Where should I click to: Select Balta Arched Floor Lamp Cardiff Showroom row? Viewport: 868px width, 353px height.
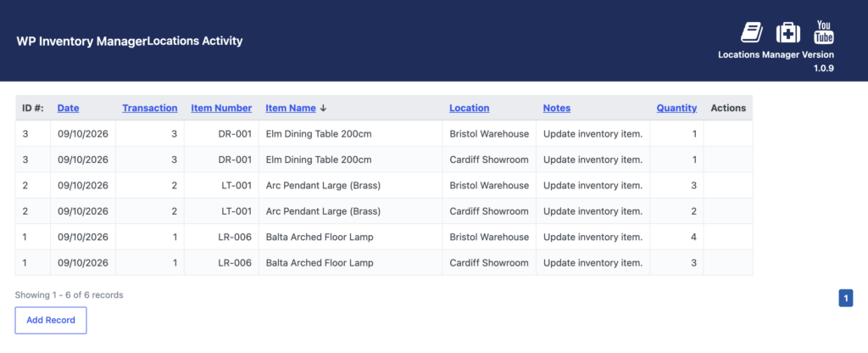[x=384, y=263]
